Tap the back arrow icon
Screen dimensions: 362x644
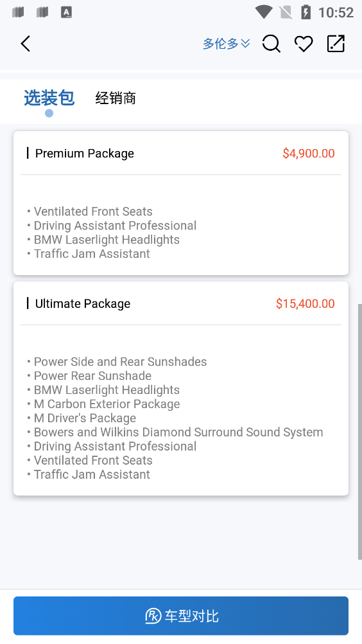tap(26, 44)
